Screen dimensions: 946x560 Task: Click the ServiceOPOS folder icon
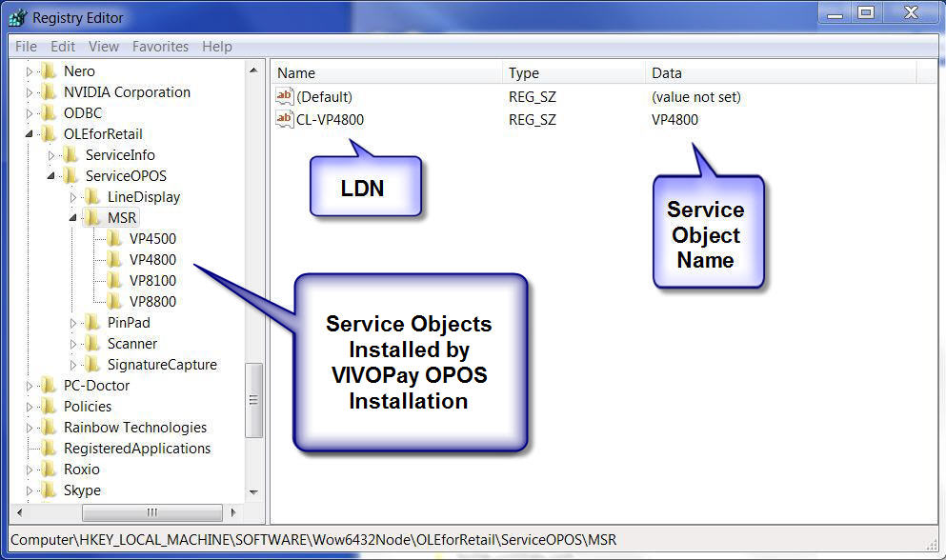70,175
